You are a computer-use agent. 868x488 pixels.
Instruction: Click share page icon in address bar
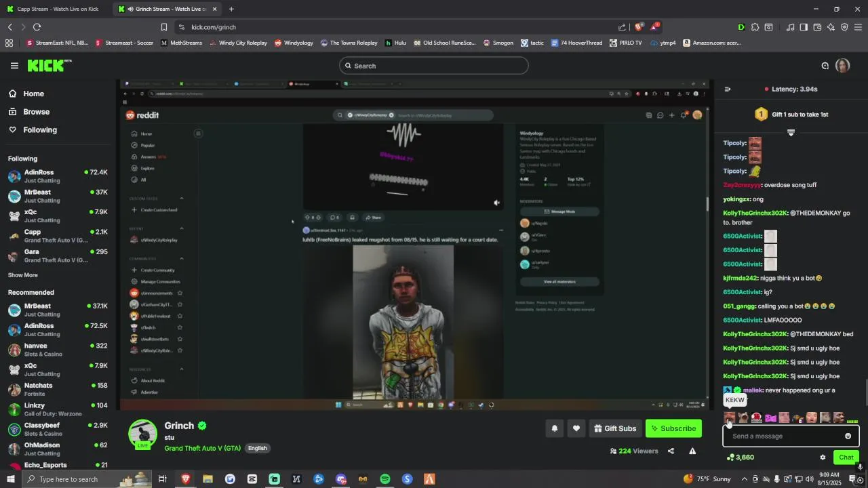point(622,27)
